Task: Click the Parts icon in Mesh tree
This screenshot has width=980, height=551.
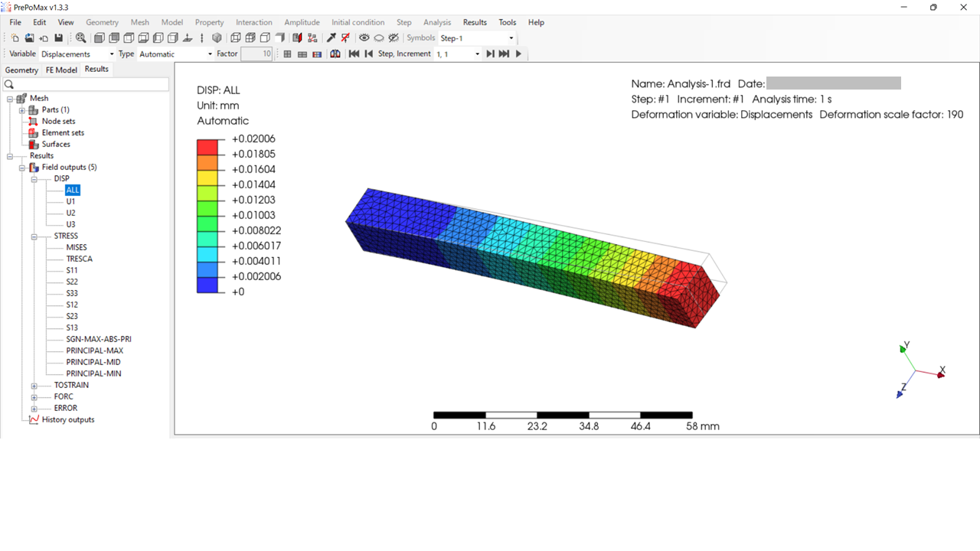Action: pos(34,109)
